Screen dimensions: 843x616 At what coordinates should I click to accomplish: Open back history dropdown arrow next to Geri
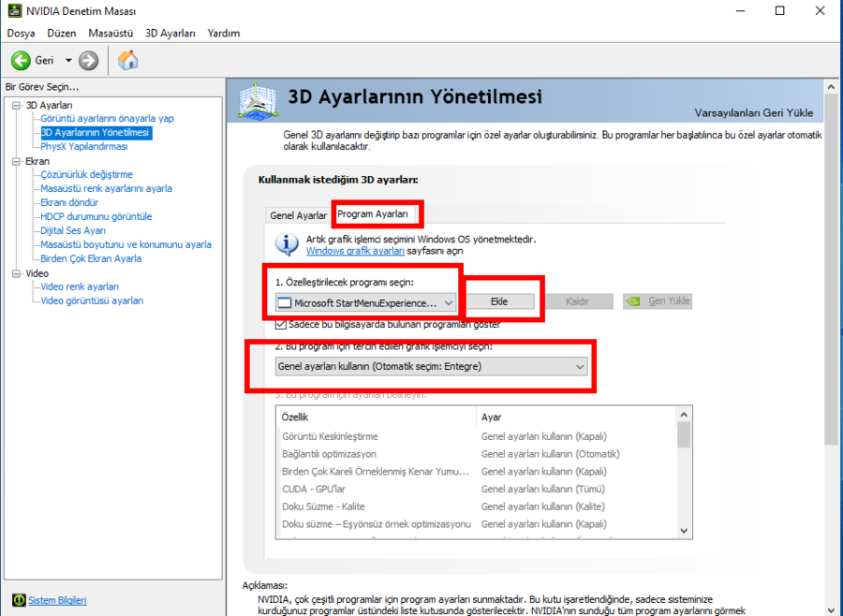point(68,60)
